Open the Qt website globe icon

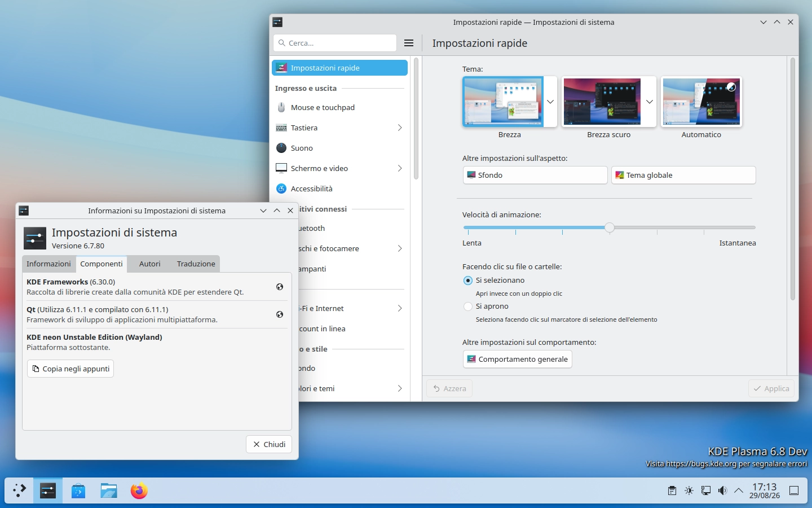tap(280, 314)
